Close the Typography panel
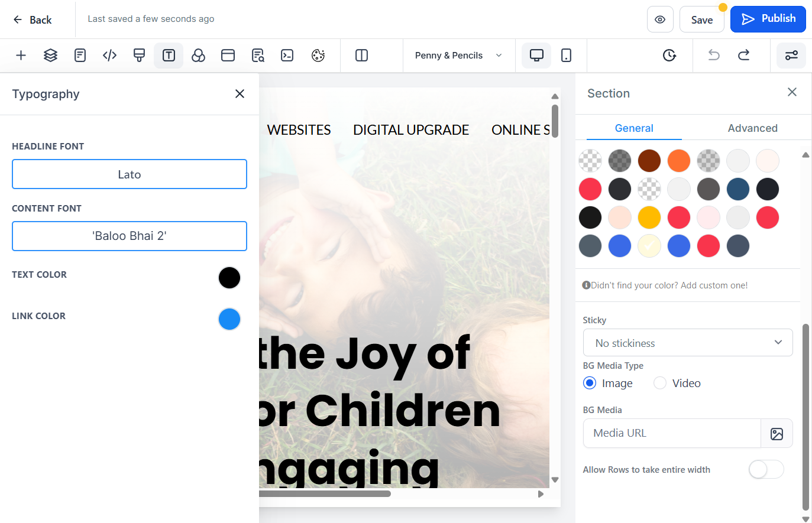 click(240, 93)
